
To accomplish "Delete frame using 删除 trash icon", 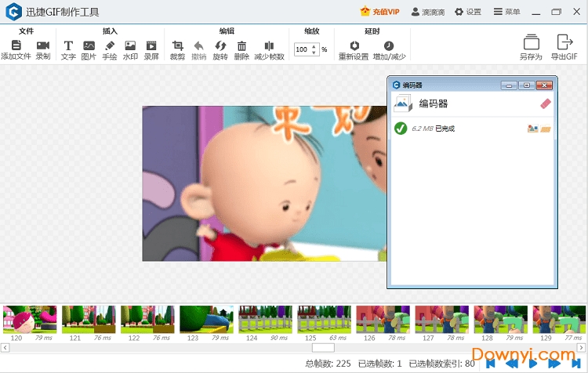I will coord(241,46).
